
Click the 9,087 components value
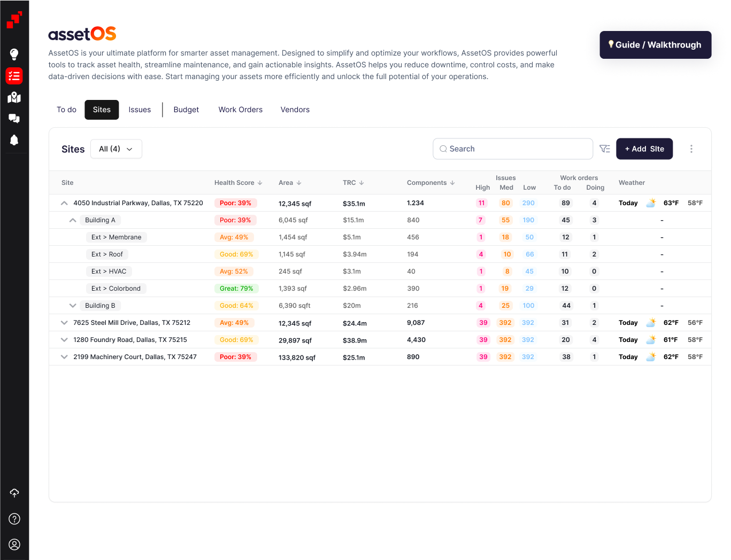click(x=415, y=323)
